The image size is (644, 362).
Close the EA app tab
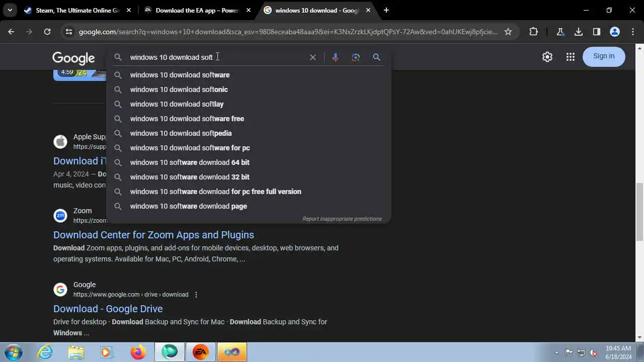[x=249, y=10]
